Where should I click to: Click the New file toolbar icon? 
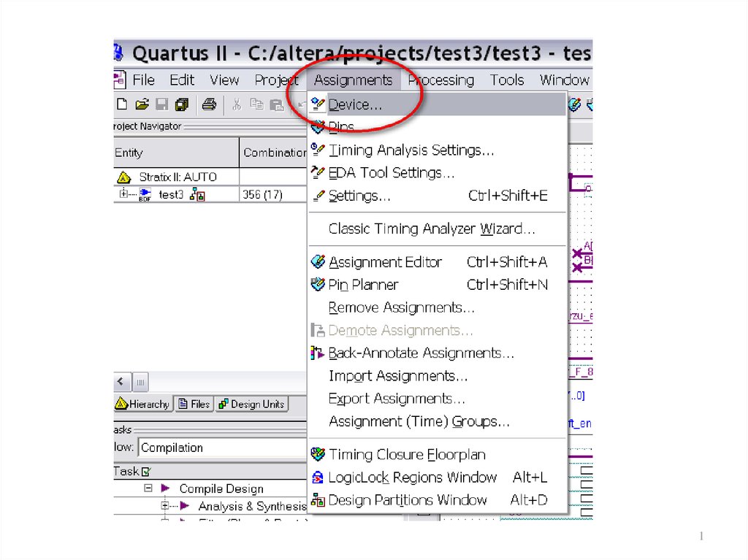coord(123,104)
